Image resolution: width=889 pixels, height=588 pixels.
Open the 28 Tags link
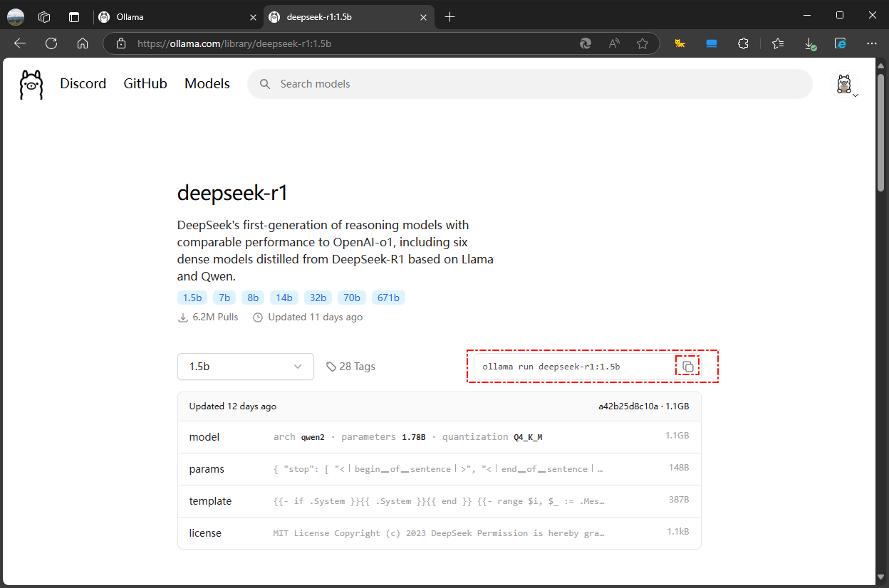[x=350, y=367]
